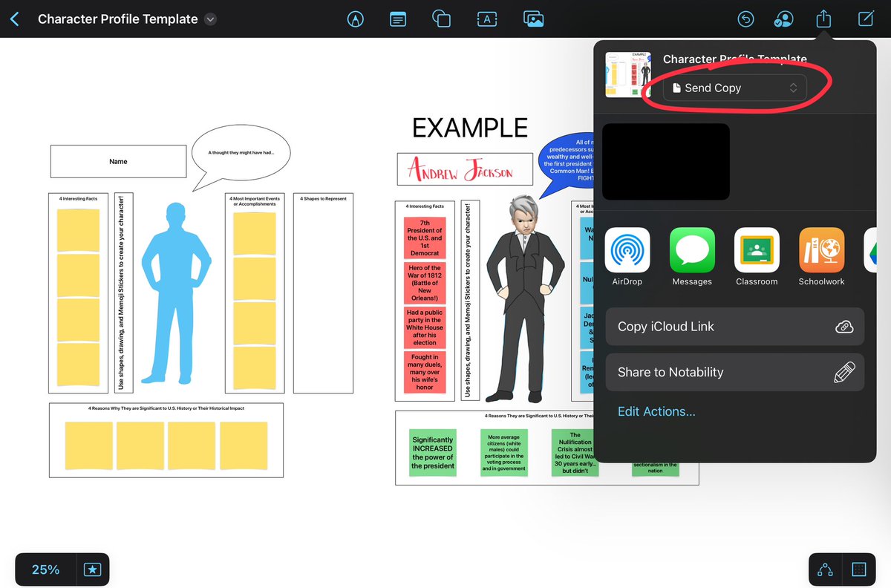Insert a sticky note from toolbar

(399, 19)
